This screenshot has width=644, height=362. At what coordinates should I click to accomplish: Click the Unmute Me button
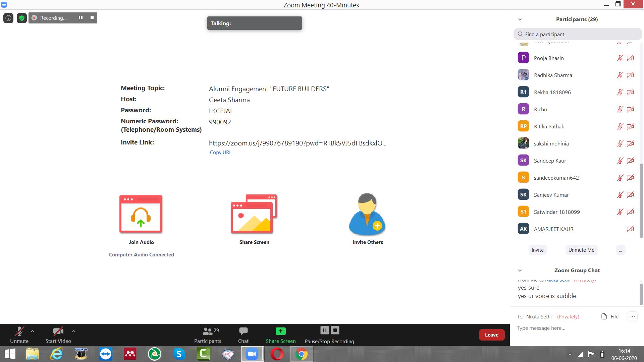581,250
